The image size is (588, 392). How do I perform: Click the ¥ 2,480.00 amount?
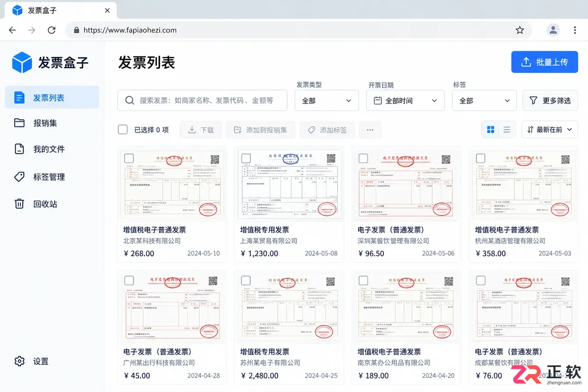(x=259, y=375)
